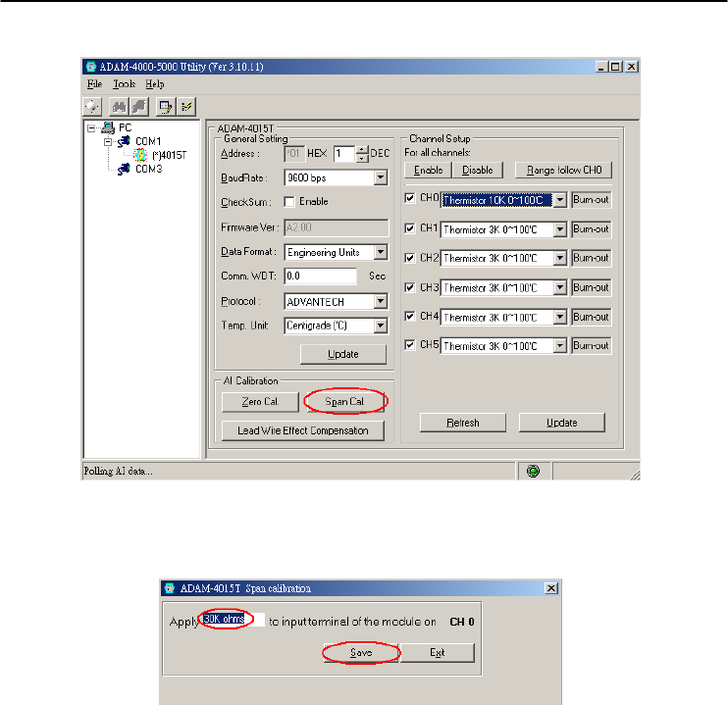Image resolution: width=728 pixels, height=705 pixels.
Task: Select the PC computer icon in tree
Action: pos(108,127)
